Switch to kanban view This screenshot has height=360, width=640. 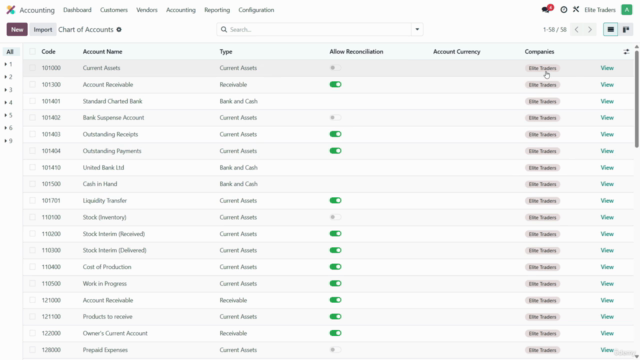626,29
